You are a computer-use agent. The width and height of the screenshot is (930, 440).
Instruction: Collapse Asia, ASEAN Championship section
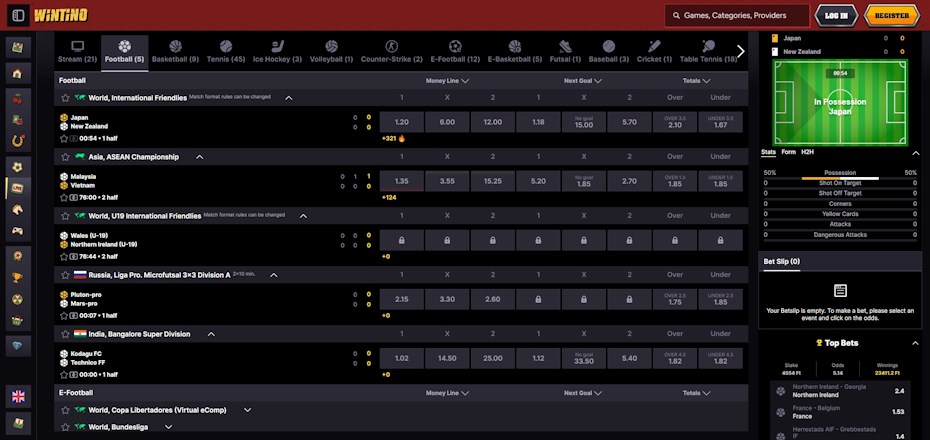click(x=200, y=157)
